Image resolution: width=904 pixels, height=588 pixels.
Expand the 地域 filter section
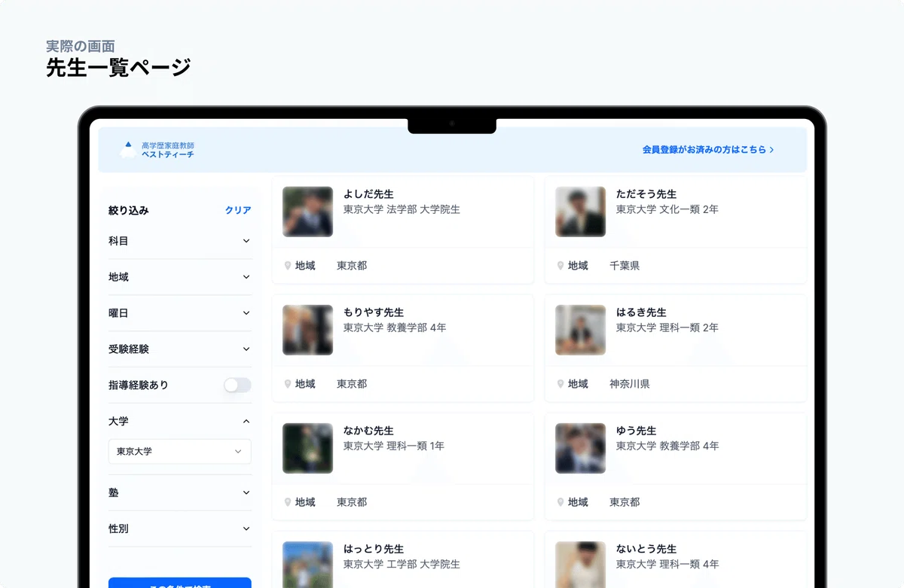pyautogui.click(x=246, y=277)
